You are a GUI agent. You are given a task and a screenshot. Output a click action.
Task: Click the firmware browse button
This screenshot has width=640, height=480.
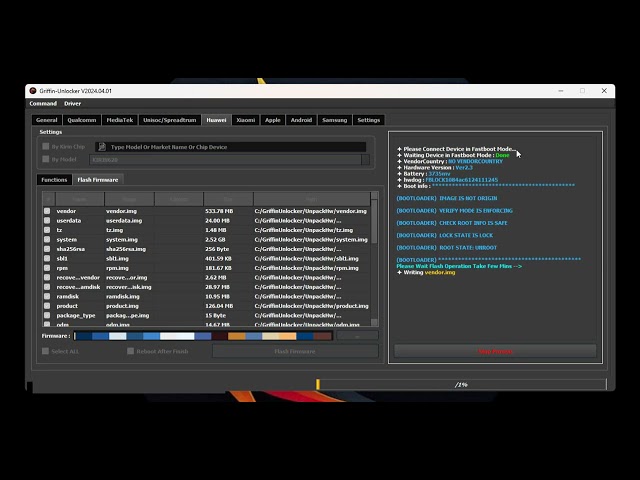pos(358,336)
